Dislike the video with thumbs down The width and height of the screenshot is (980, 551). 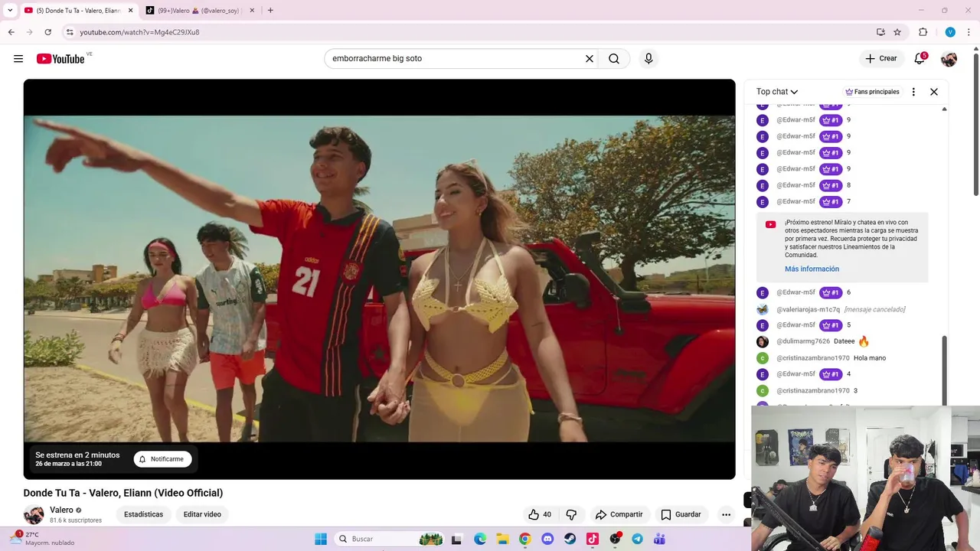coord(571,514)
